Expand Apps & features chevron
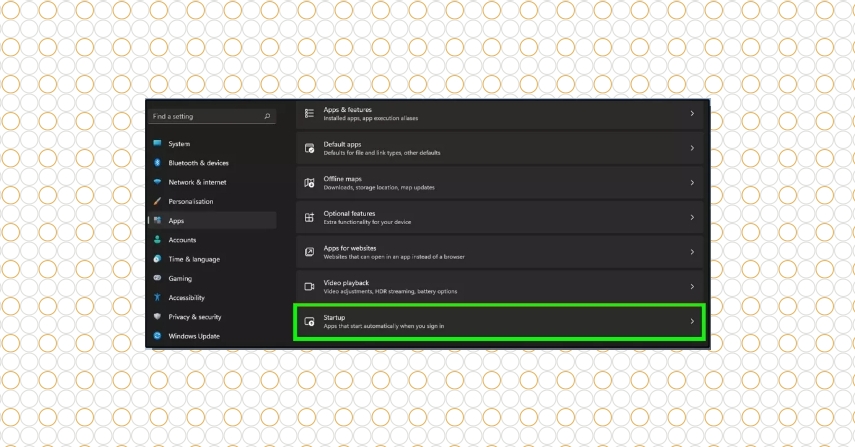The width and height of the screenshot is (855, 447). (x=692, y=113)
